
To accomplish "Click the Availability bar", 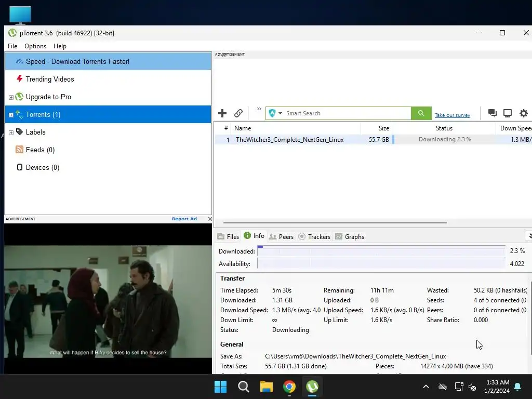I will 381,263.
